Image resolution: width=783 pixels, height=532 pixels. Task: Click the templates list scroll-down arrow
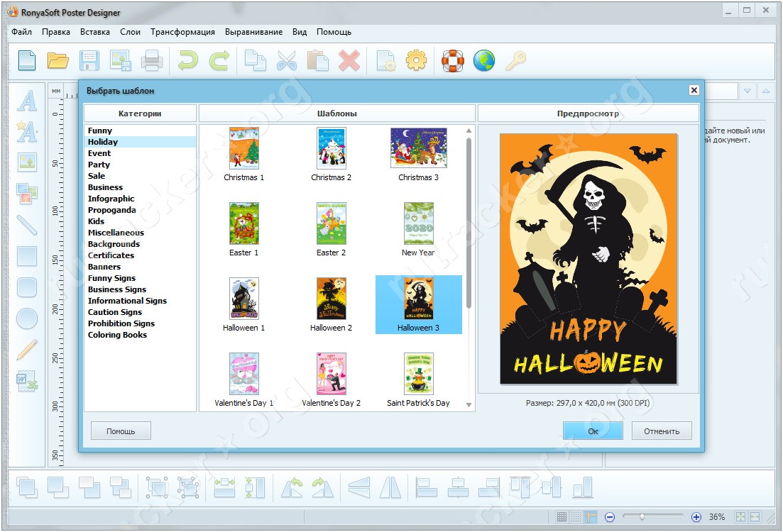click(469, 405)
